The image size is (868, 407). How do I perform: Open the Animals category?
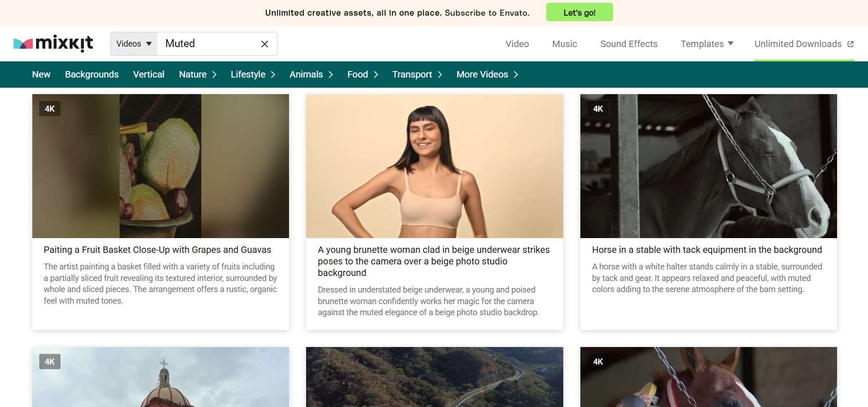[x=306, y=74]
